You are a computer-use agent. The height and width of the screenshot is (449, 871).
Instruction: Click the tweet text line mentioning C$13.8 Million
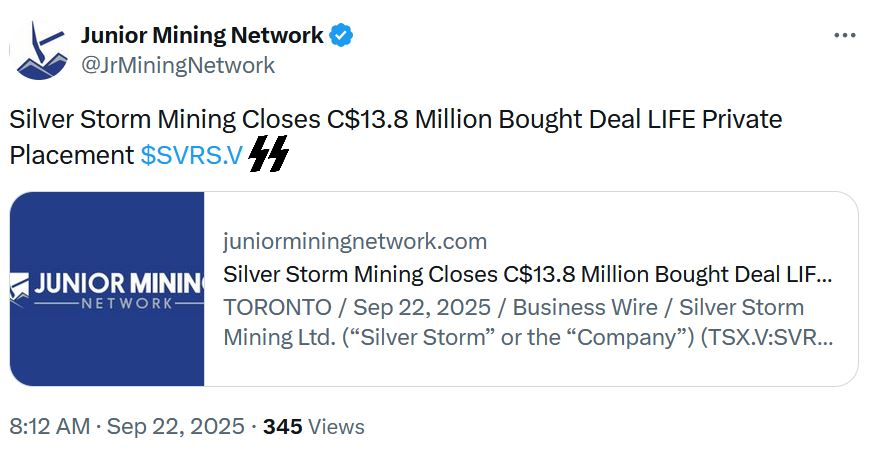click(x=396, y=119)
